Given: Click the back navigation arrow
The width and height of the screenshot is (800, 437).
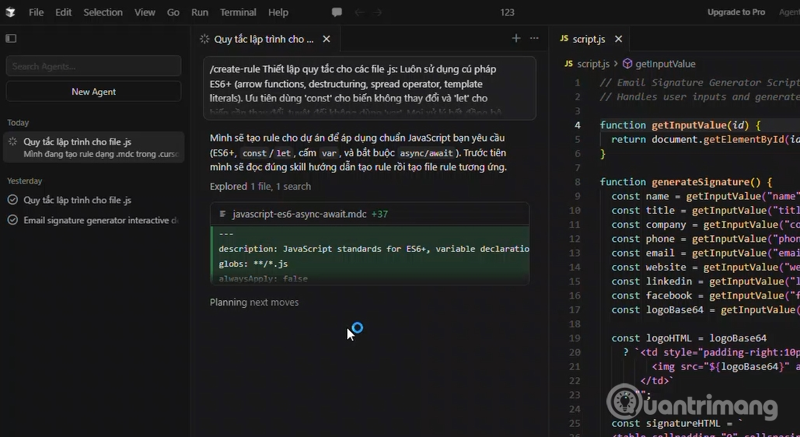Looking at the screenshot, I should click(359, 12).
